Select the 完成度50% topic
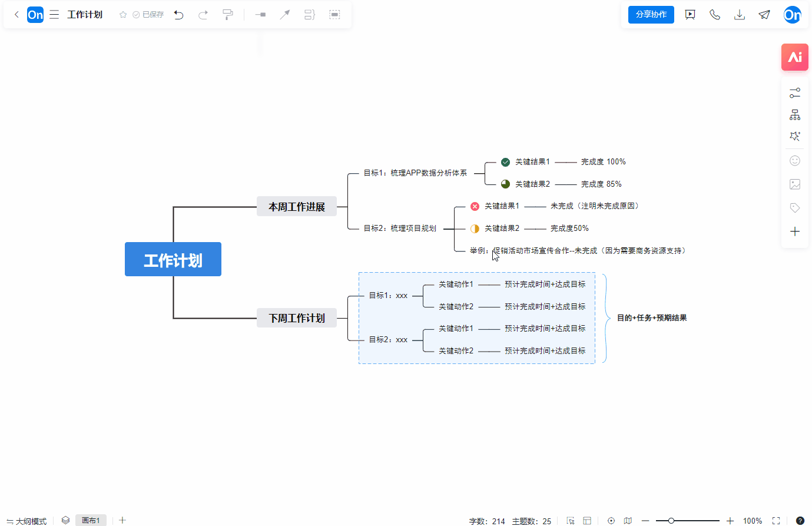This screenshot has height=526, width=812. tap(569, 229)
